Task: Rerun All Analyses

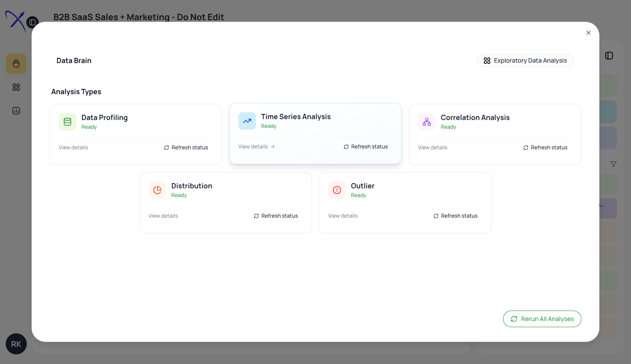Action: (542, 319)
